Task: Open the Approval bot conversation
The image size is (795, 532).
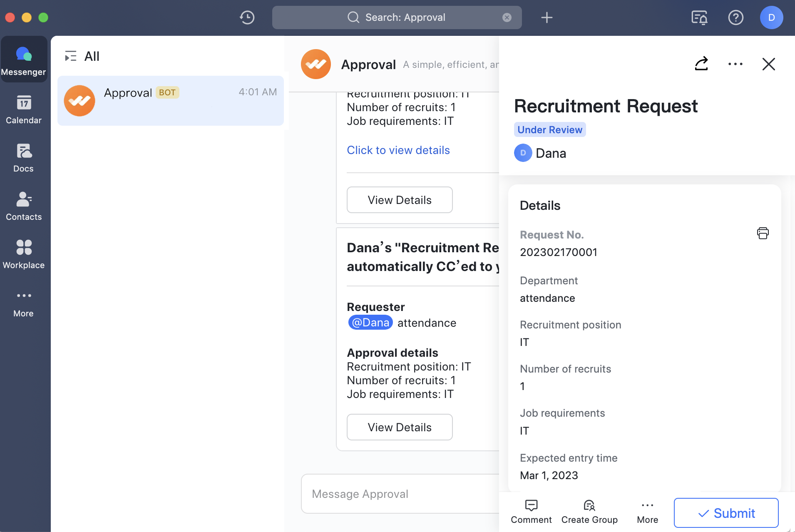Action: (170, 100)
